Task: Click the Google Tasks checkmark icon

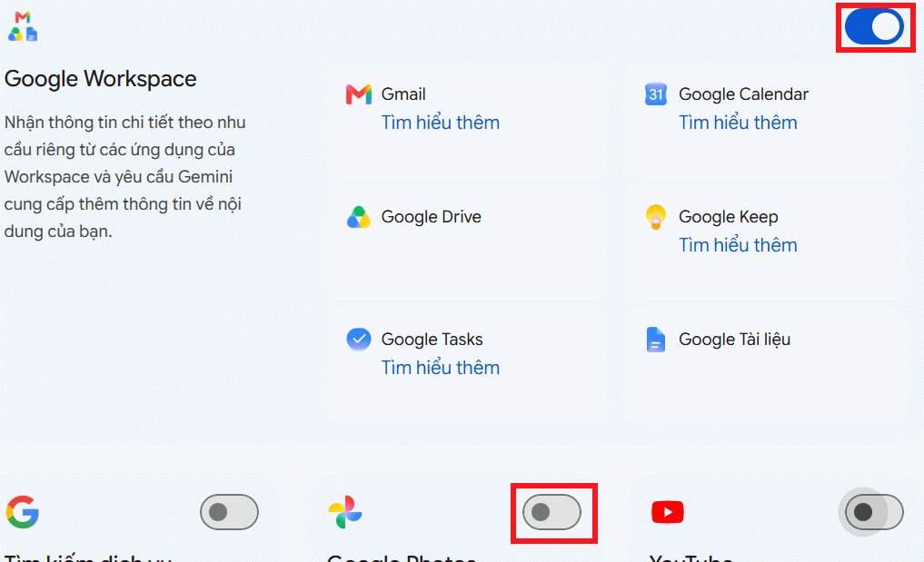Action: [358, 340]
